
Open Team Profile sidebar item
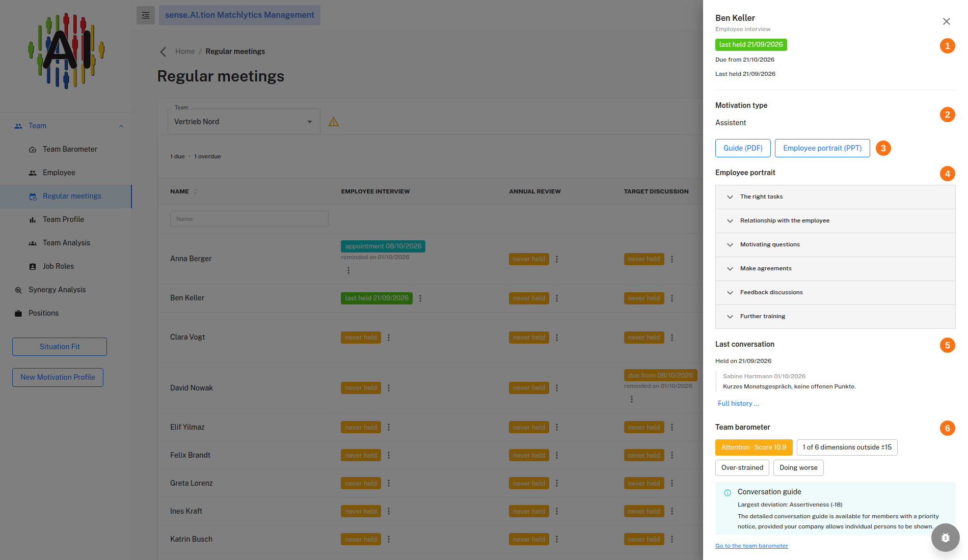tap(66, 219)
